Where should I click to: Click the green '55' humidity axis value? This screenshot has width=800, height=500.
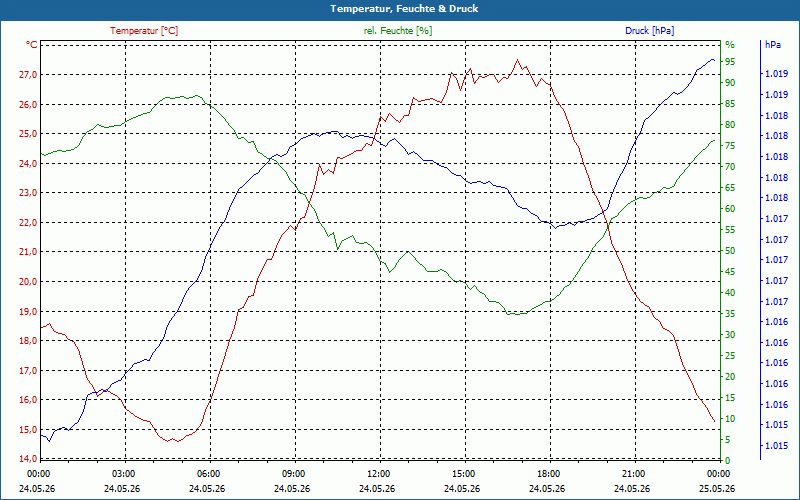730,230
